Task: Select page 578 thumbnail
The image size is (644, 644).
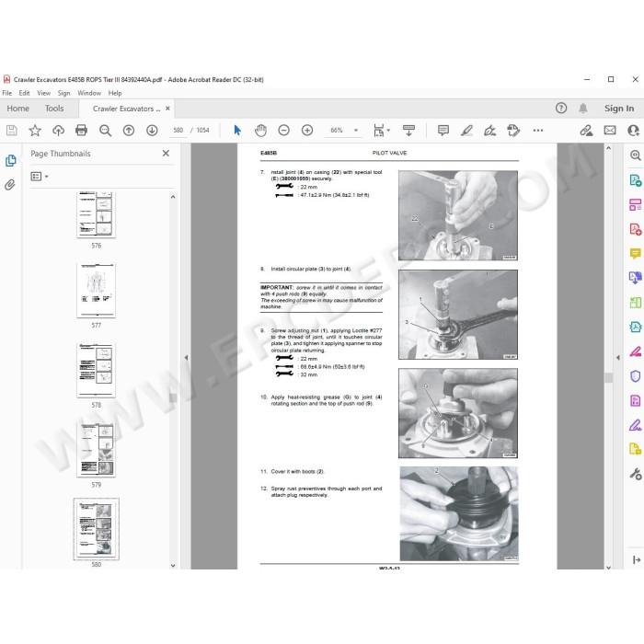Action: [96, 370]
